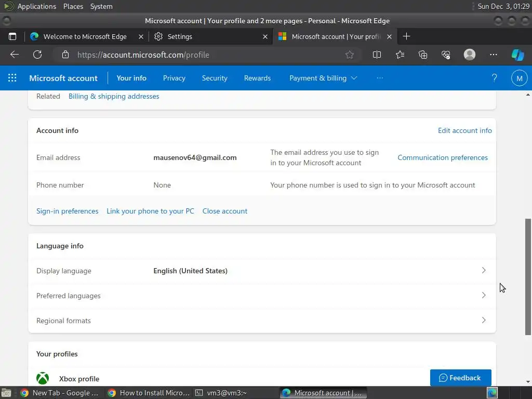Click the Xbox profile logo icon

(43, 378)
